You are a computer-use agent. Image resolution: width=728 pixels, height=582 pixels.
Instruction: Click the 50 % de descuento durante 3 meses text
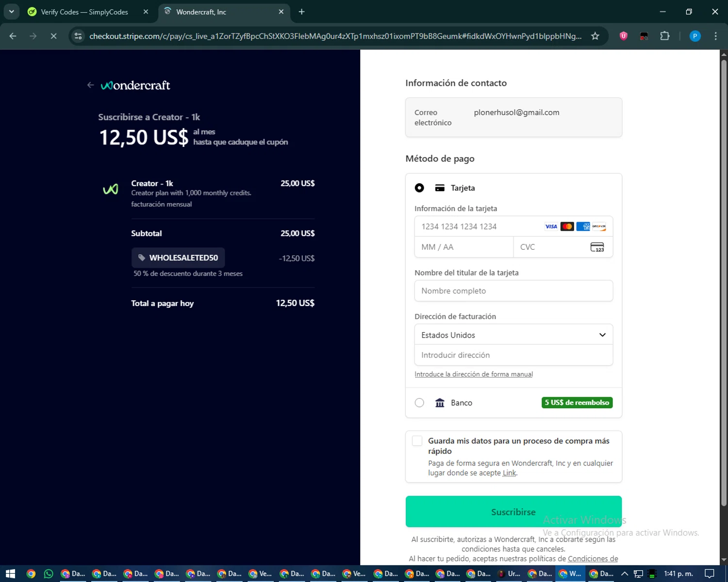(188, 274)
